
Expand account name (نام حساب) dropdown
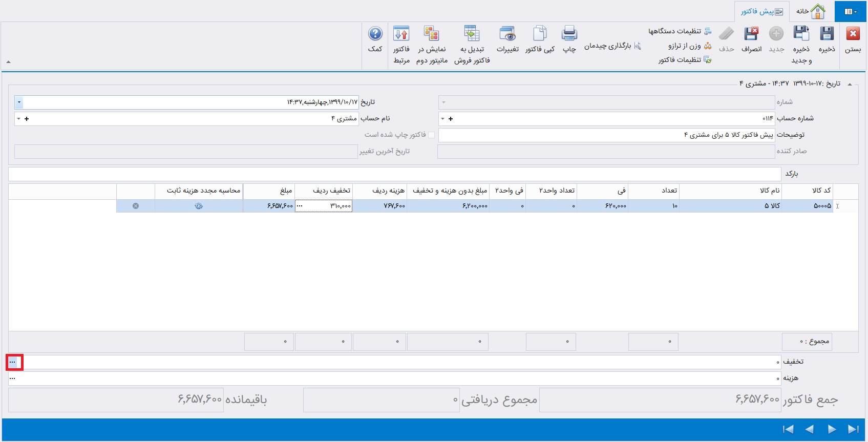(19, 119)
